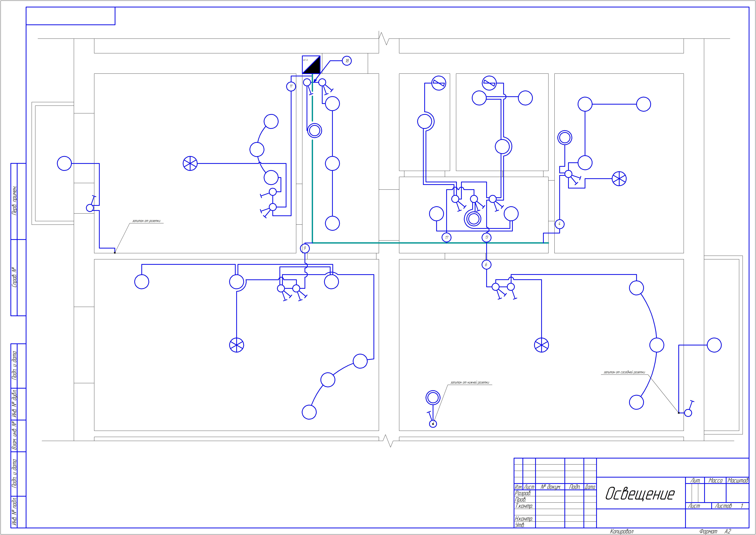Select the 'Копировал' label below the frame
756x535 pixels.
622,531
